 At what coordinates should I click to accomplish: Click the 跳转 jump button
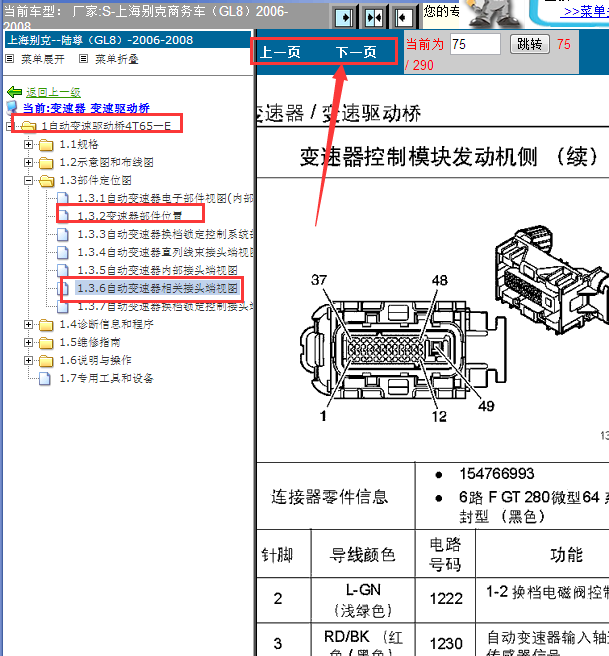coord(530,44)
